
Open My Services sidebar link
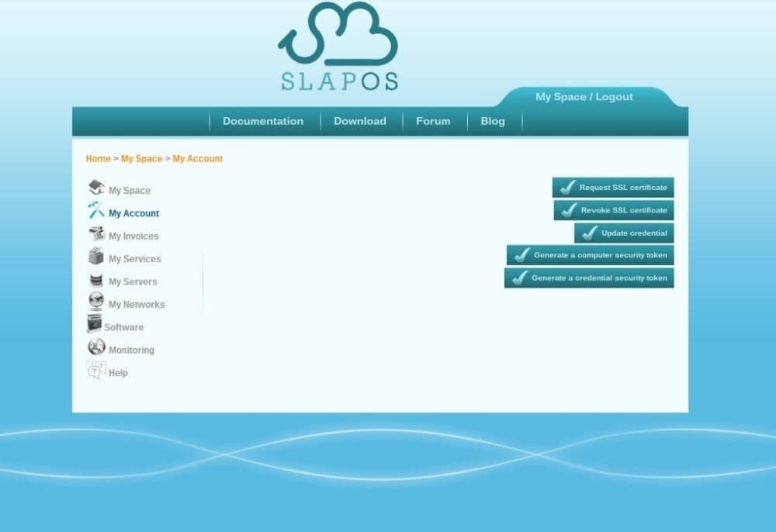(134, 259)
